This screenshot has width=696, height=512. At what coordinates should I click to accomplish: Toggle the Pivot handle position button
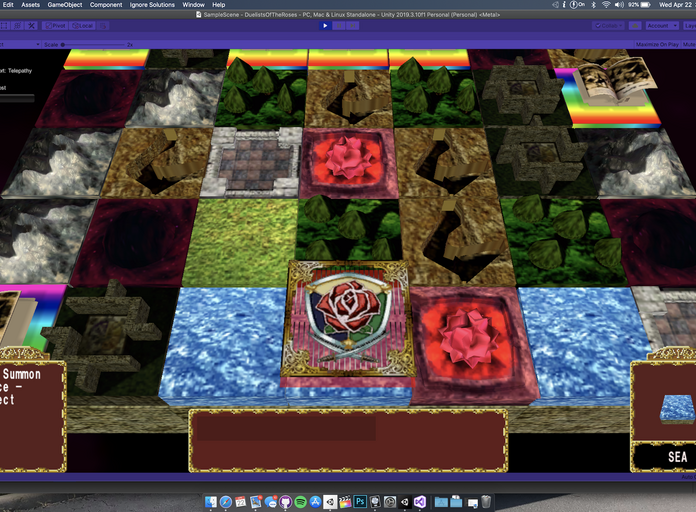point(55,26)
